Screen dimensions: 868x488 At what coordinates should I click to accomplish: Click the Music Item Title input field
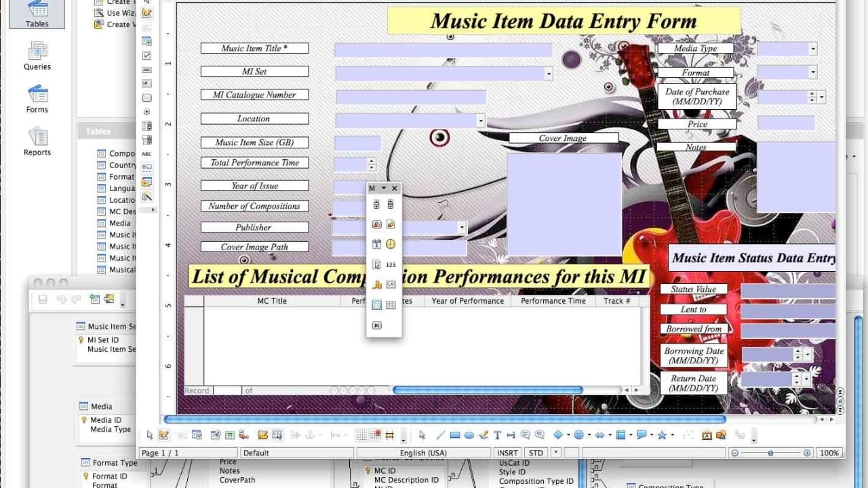(443, 49)
